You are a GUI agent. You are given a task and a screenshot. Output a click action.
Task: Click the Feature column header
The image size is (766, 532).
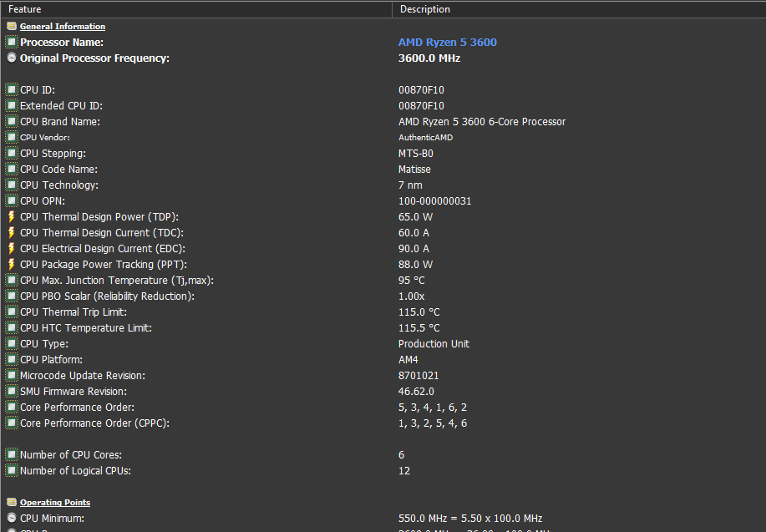[196, 9]
